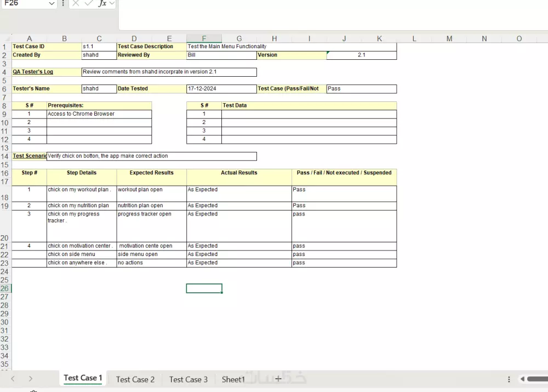Select 'no actions' cell
This screenshot has height=392, width=548.
coord(152,263)
